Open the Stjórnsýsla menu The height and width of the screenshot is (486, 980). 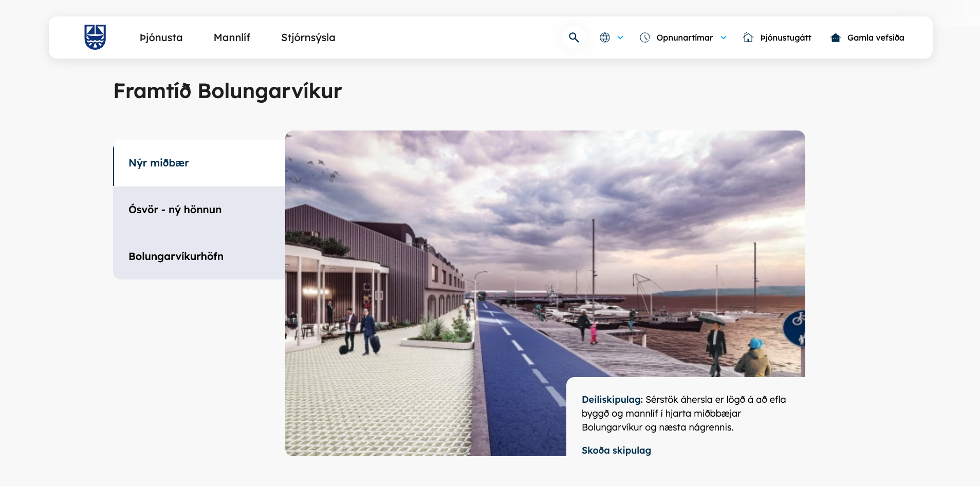[x=308, y=38]
